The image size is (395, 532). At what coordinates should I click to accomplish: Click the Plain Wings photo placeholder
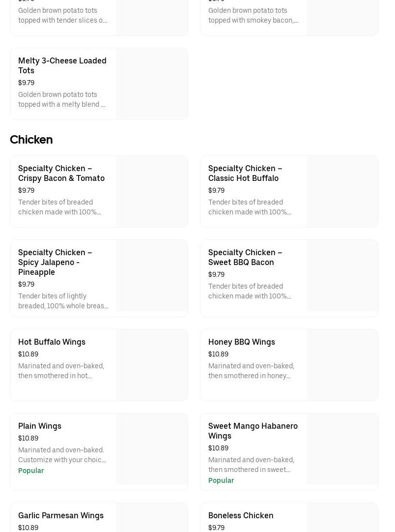point(152,449)
